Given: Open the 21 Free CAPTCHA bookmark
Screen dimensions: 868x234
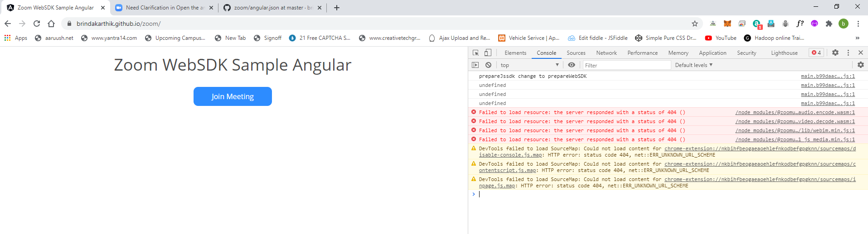Looking at the screenshot, I should 320,38.
